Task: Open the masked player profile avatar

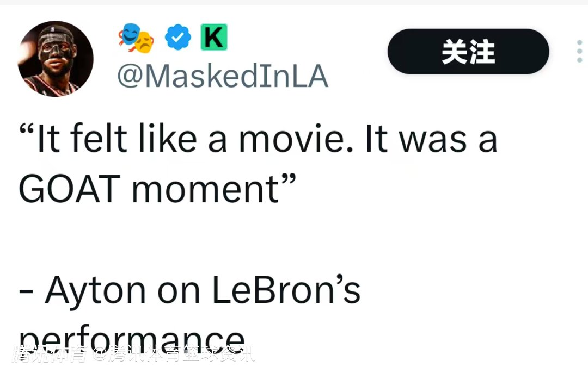Action: click(56, 59)
